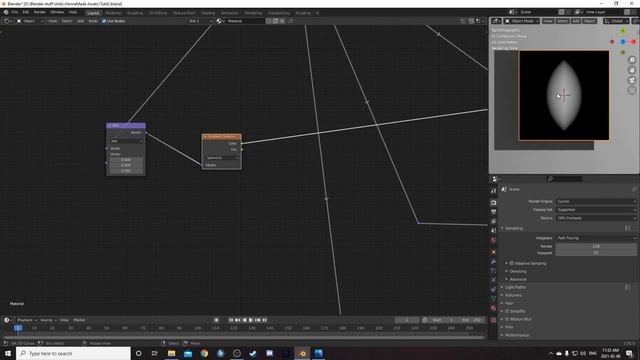
Task: Open the World properties tab icon
Action: pos(493,240)
